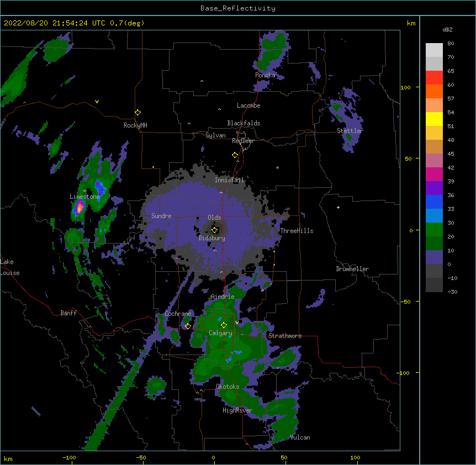Click the yellow diamond marker above Calgary label
Image resolution: width=476 pixels, height=465 pixels.
point(224,325)
